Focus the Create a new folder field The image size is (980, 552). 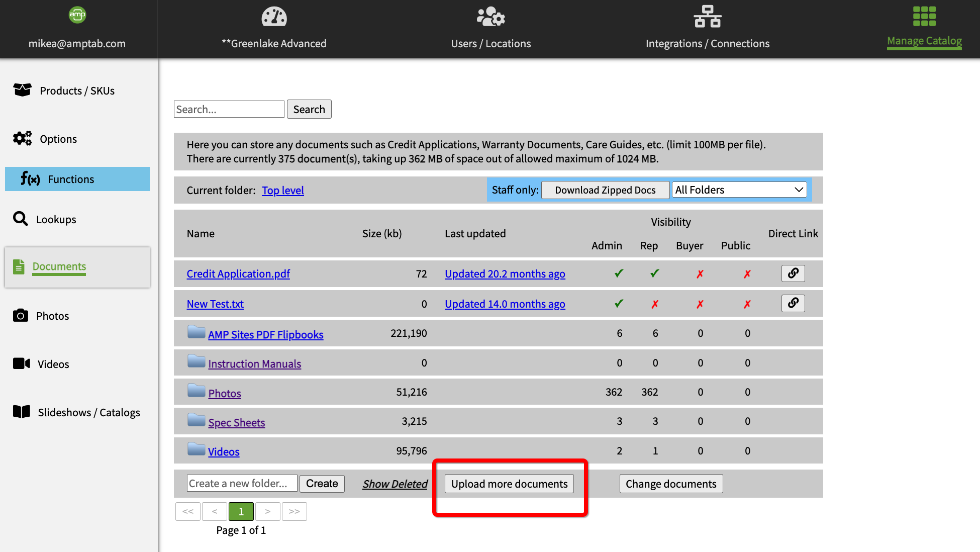tap(242, 484)
